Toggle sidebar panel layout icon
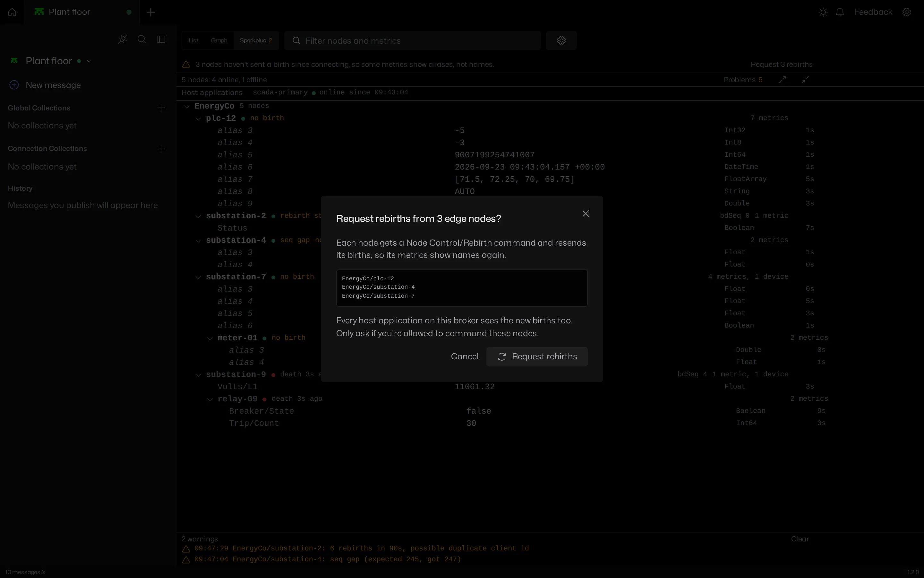This screenshot has width=924, height=578. click(161, 39)
